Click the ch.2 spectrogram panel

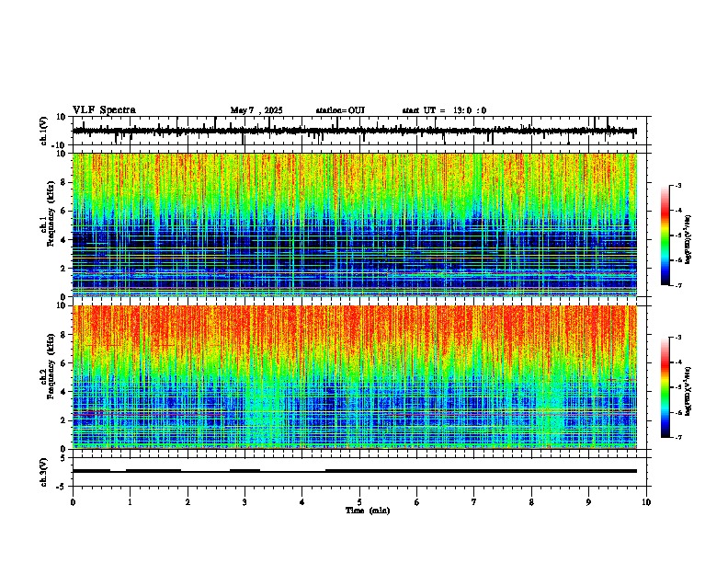pos(355,377)
